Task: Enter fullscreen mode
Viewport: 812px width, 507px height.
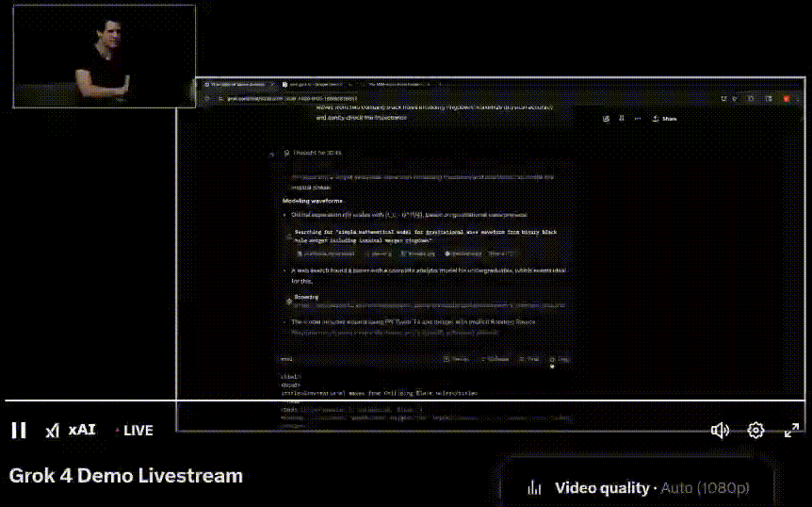Action: tap(791, 431)
